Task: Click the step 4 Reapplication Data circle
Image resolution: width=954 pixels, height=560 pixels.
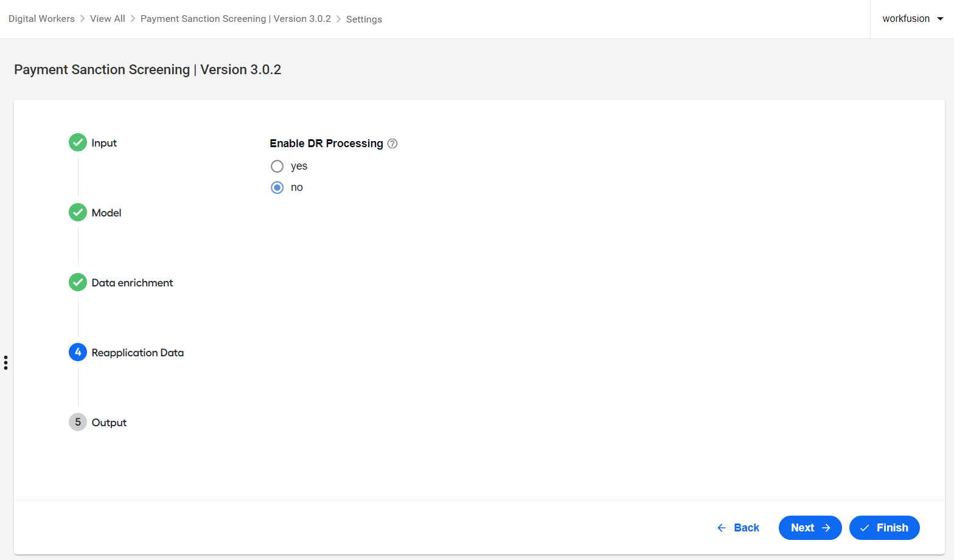Action: (78, 352)
